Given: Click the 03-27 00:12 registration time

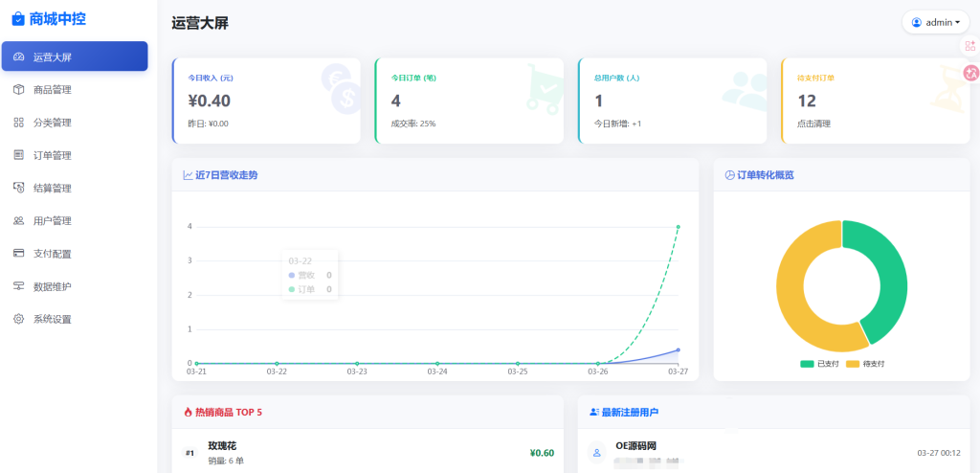Looking at the screenshot, I should [938, 452].
